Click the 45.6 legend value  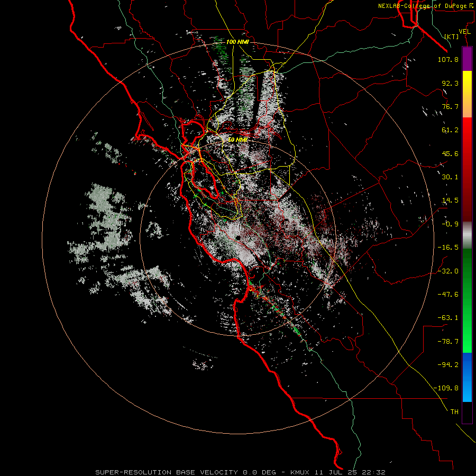coord(450,153)
